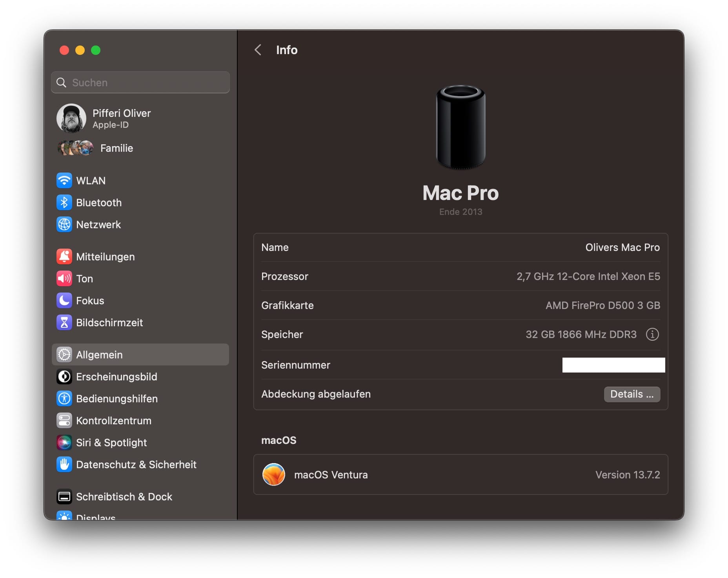Click the Seriennummer label
This screenshot has height=578, width=728.
pyautogui.click(x=296, y=365)
